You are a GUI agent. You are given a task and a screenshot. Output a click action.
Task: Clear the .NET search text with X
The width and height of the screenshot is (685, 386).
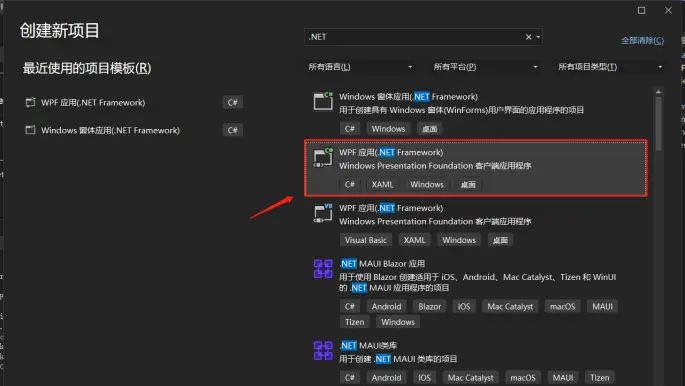[528, 37]
